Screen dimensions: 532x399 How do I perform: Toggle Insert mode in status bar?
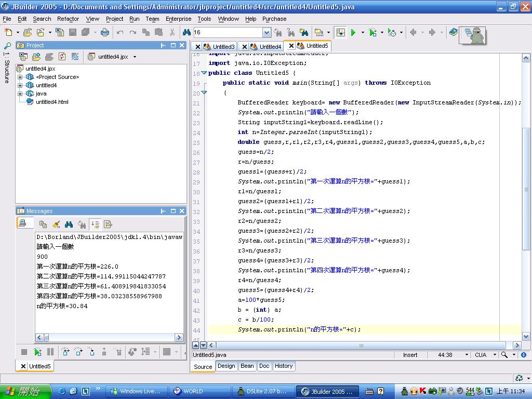point(410,355)
